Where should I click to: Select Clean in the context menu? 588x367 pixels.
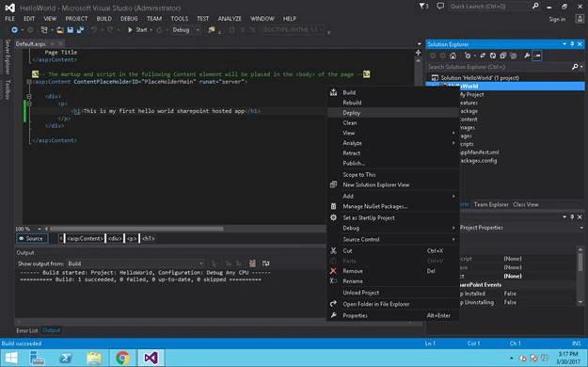point(393,122)
